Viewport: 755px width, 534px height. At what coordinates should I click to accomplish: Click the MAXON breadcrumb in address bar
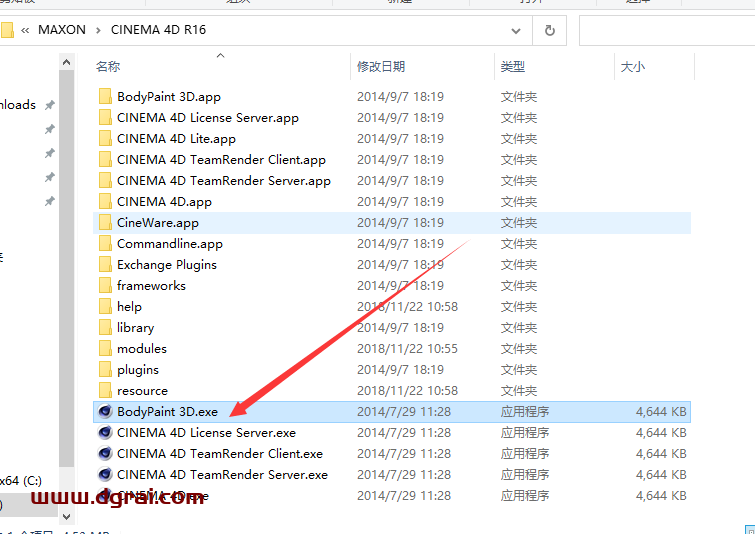pyautogui.click(x=62, y=30)
